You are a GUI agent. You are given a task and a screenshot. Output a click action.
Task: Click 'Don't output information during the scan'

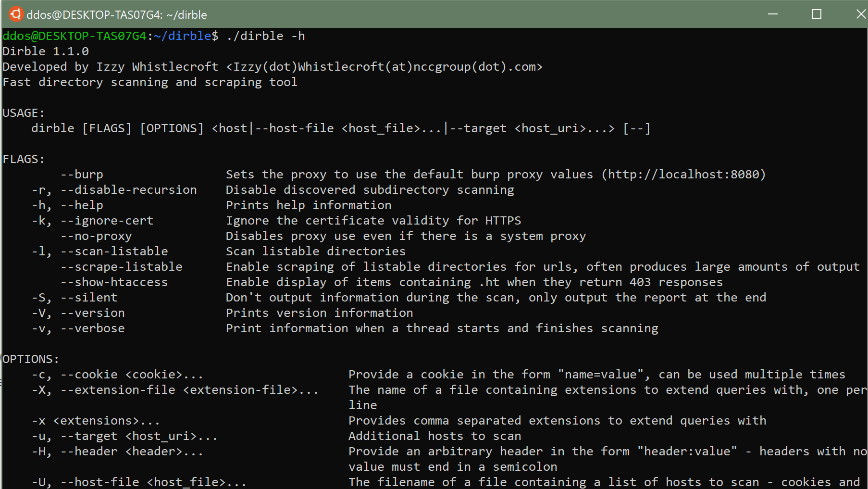(x=496, y=298)
